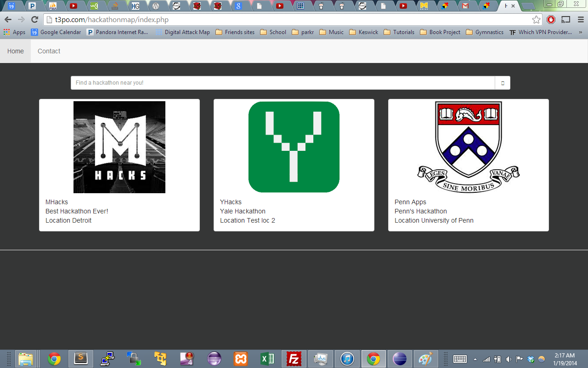The width and height of the screenshot is (588, 368).
Task: Open the Google Calendar bookmark
Action: pyautogui.click(x=56, y=32)
